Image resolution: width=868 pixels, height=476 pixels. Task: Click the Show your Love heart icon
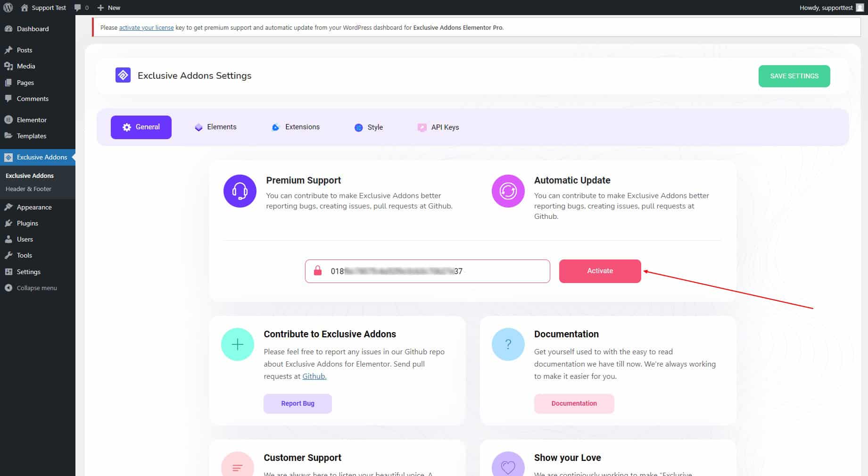(508, 464)
